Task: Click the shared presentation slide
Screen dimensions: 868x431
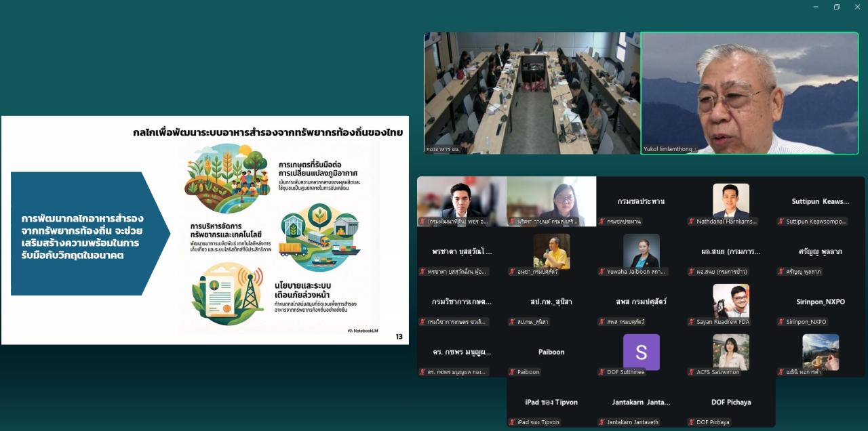Action: 205,230
